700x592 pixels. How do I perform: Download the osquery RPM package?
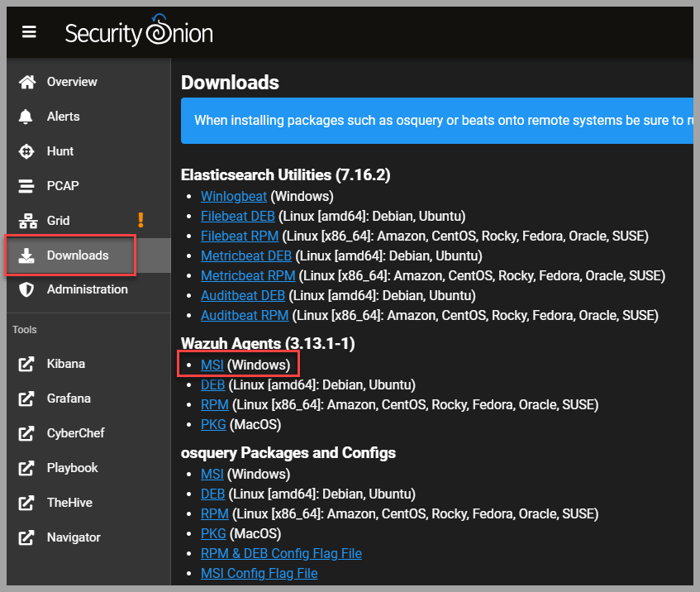pyautogui.click(x=215, y=513)
